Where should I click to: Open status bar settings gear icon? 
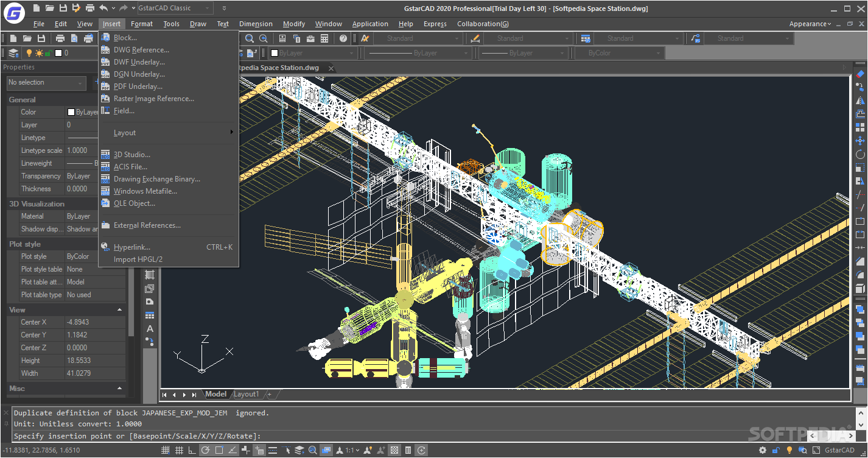[763, 450]
